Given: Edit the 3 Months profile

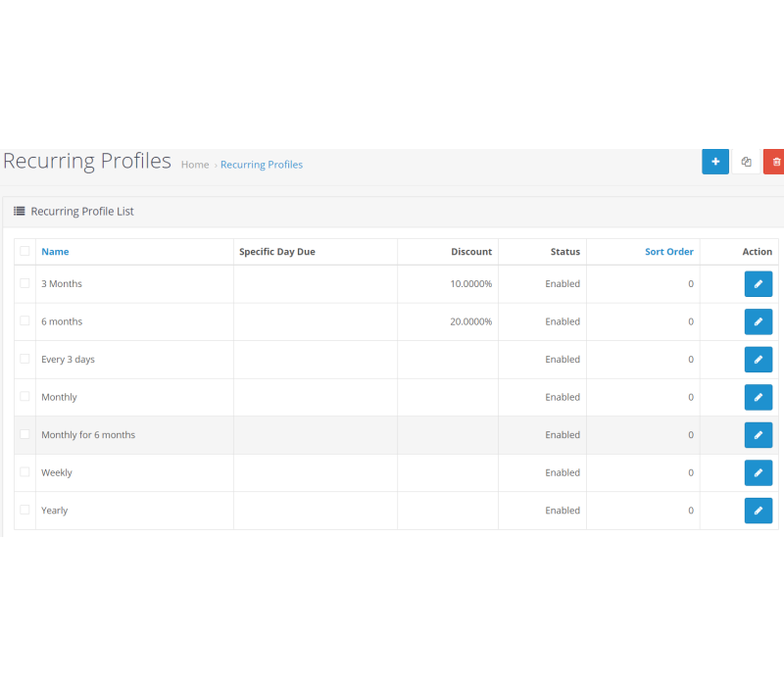Looking at the screenshot, I should [758, 284].
